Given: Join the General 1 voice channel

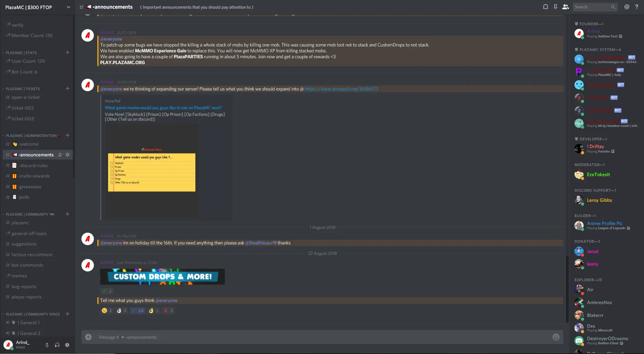Looking at the screenshot, I should tap(37, 322).
